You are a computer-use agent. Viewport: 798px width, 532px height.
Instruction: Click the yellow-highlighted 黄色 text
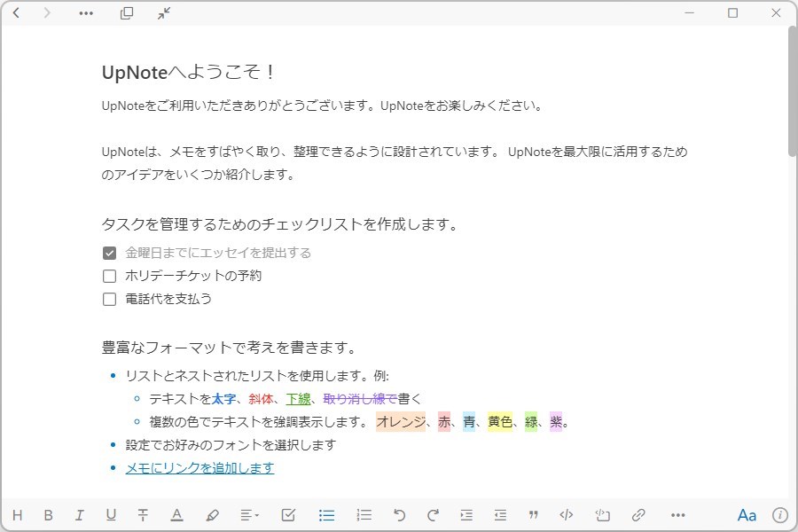(500, 421)
